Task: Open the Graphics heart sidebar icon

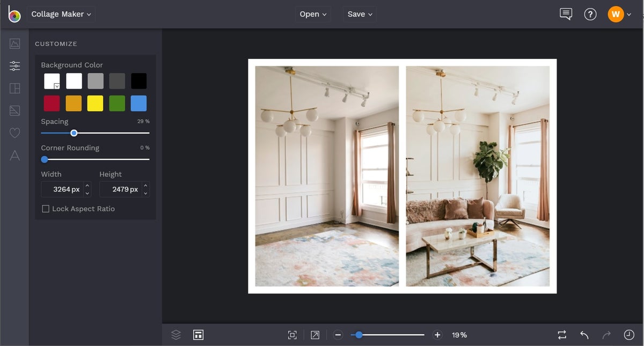Action: pyautogui.click(x=14, y=133)
